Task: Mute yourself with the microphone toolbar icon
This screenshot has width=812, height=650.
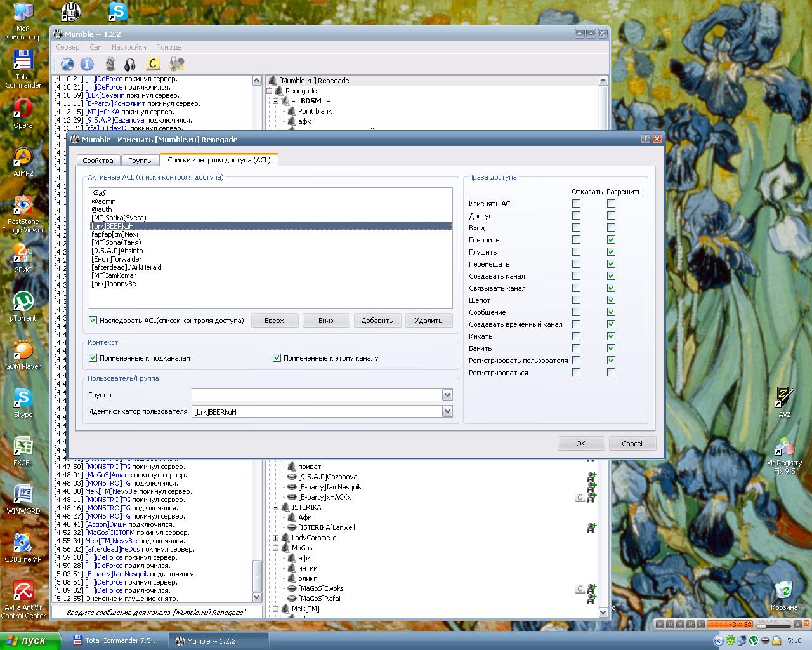Action: pyautogui.click(x=110, y=64)
